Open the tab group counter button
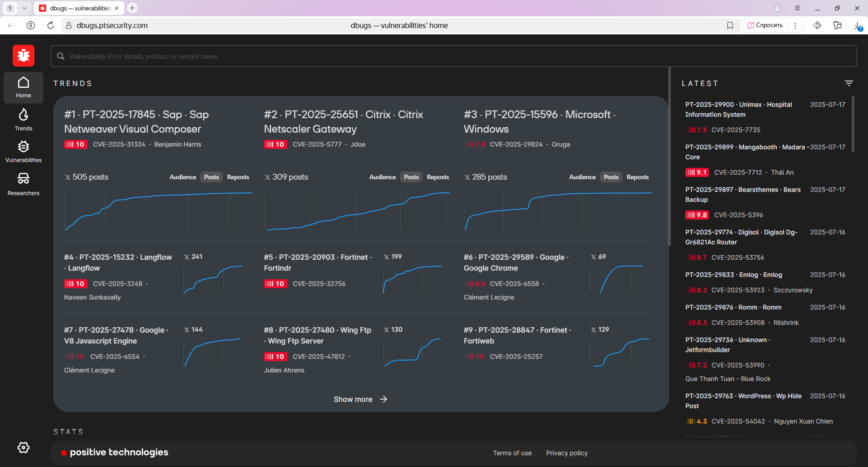Screen dimensions: 868x467 [10, 8]
